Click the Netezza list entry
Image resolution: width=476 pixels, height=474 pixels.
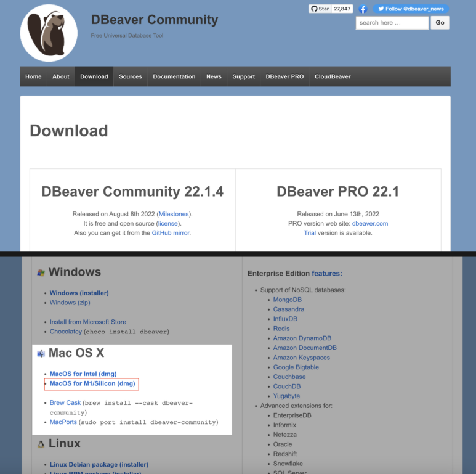pos(285,435)
